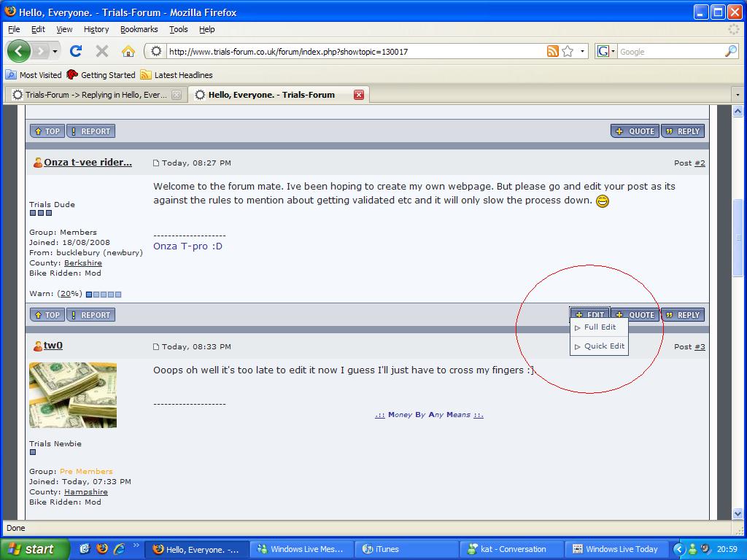Reload the page with the refresh icon

click(76, 51)
